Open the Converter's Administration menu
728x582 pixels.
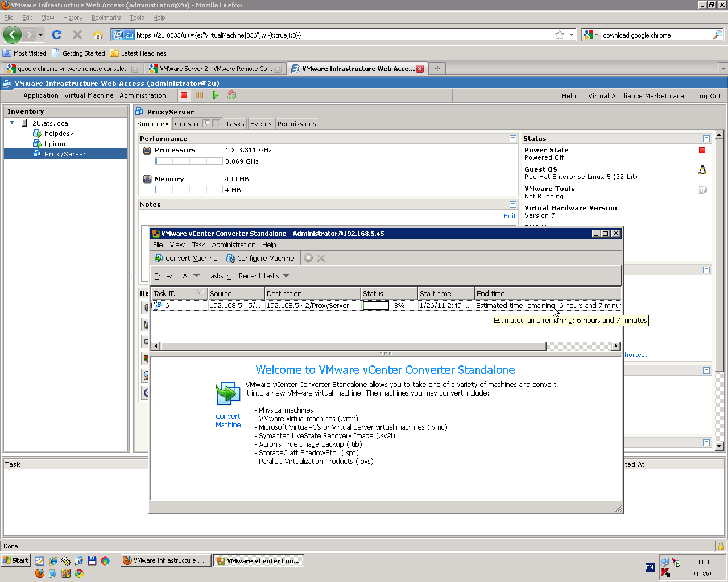point(234,245)
